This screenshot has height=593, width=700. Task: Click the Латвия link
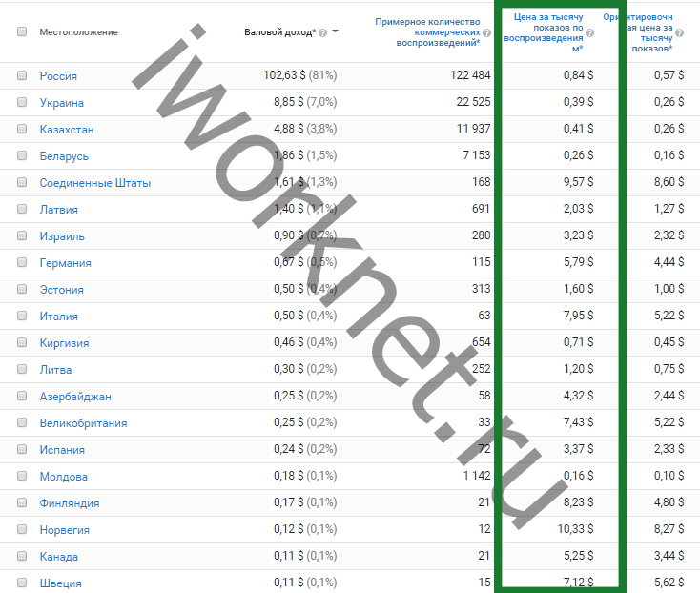click(x=59, y=209)
